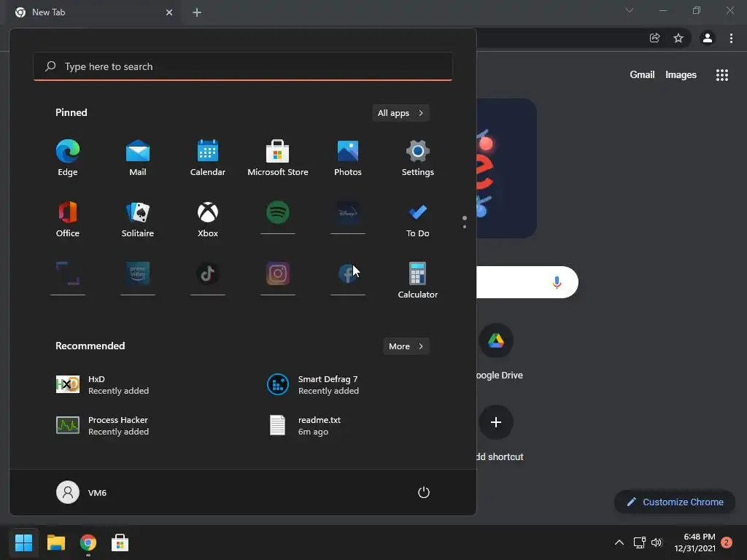Show hidden system tray icons
The width and height of the screenshot is (747, 560).
[619, 542]
